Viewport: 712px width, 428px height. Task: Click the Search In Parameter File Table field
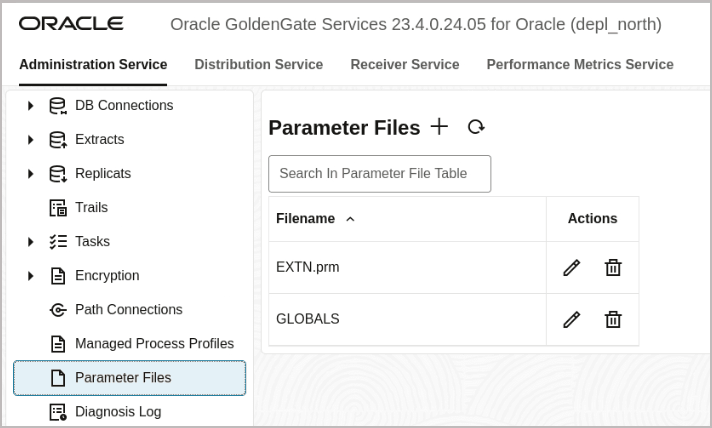point(379,173)
